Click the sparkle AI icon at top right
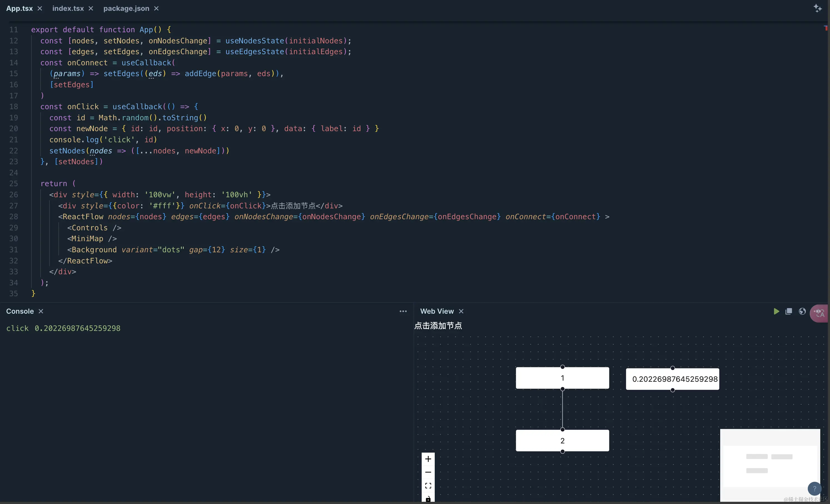Screen dimensions: 830x504 (x=817, y=8)
